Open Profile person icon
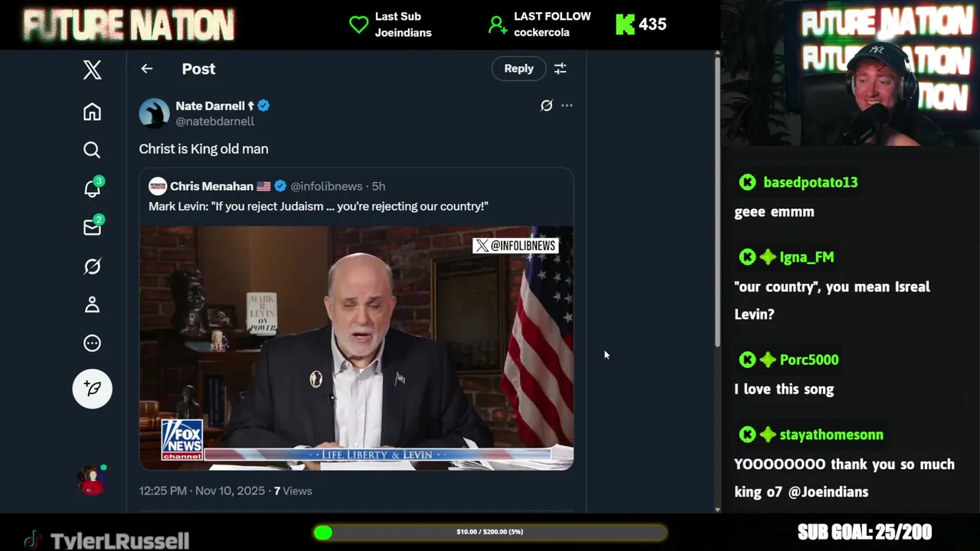Image resolution: width=980 pixels, height=551 pixels. 92,305
